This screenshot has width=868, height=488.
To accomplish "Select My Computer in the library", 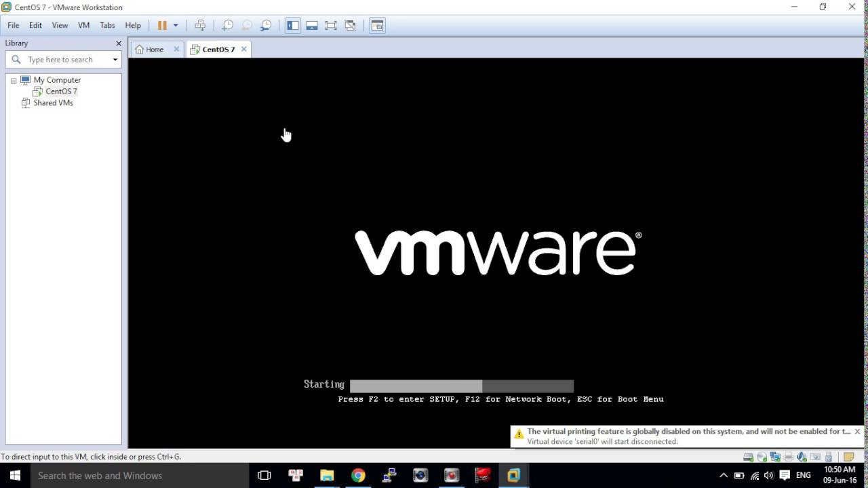I will point(57,80).
